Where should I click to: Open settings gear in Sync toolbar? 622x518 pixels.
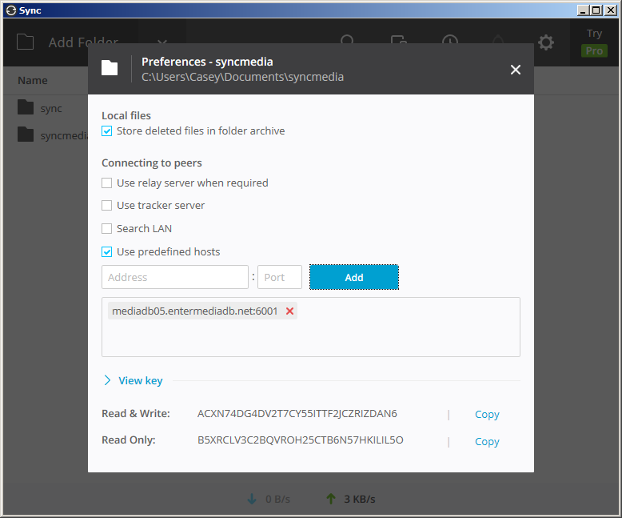tap(546, 42)
